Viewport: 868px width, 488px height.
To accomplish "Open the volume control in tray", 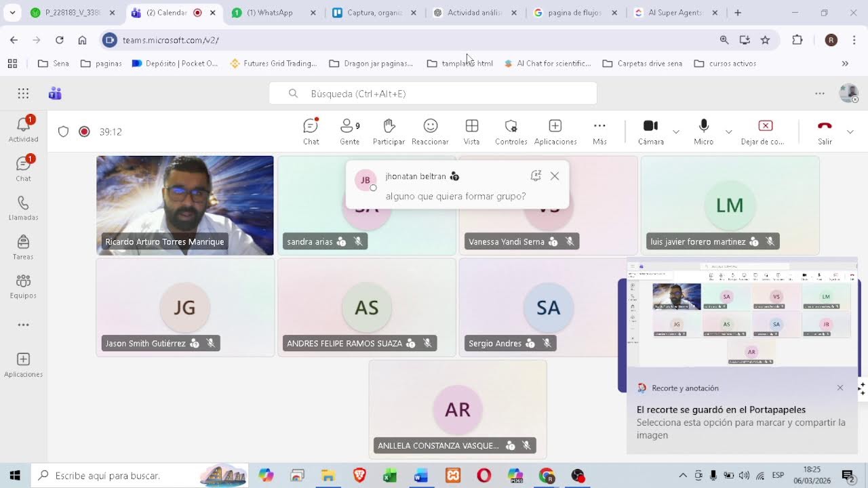I will pyautogui.click(x=744, y=476).
